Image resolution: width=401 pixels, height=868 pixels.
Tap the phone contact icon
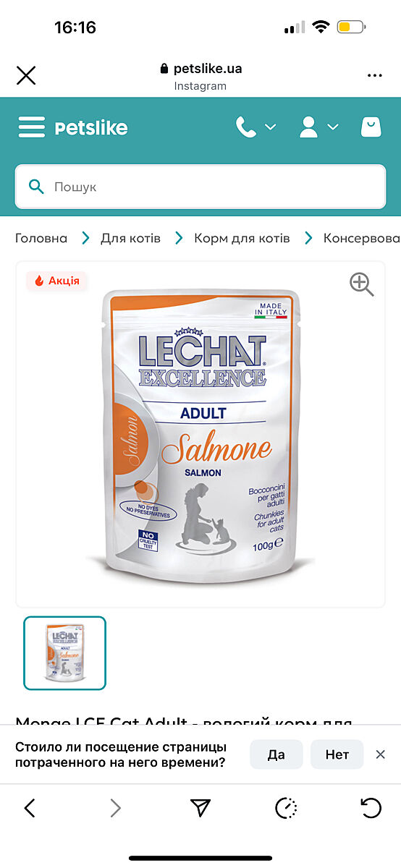[x=246, y=127]
